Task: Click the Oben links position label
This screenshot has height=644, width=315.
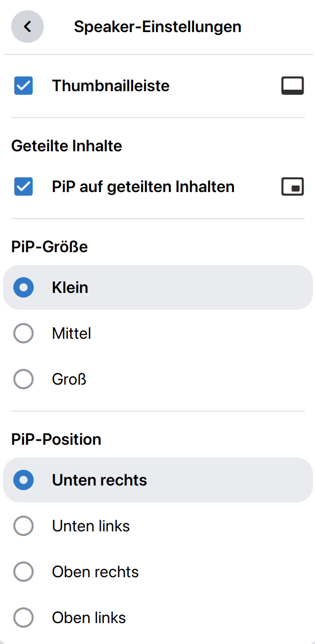Action: point(89,618)
